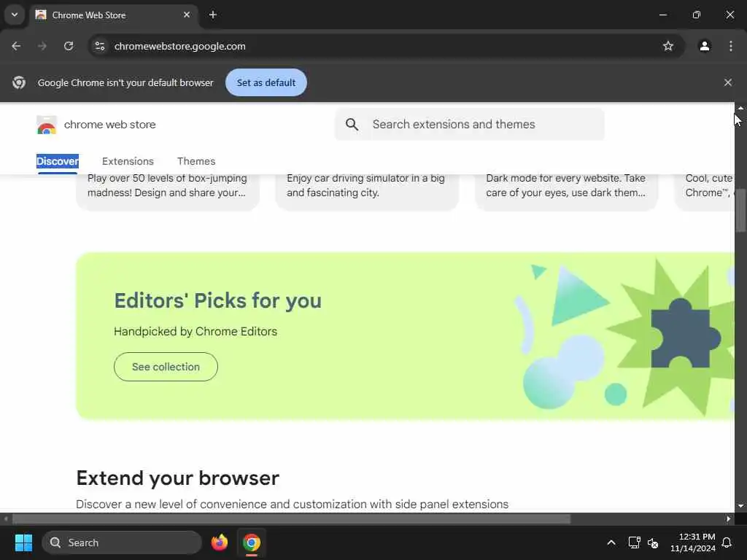Click the vertical scrollbar down arrow
The image size is (747, 560).
coord(741,506)
